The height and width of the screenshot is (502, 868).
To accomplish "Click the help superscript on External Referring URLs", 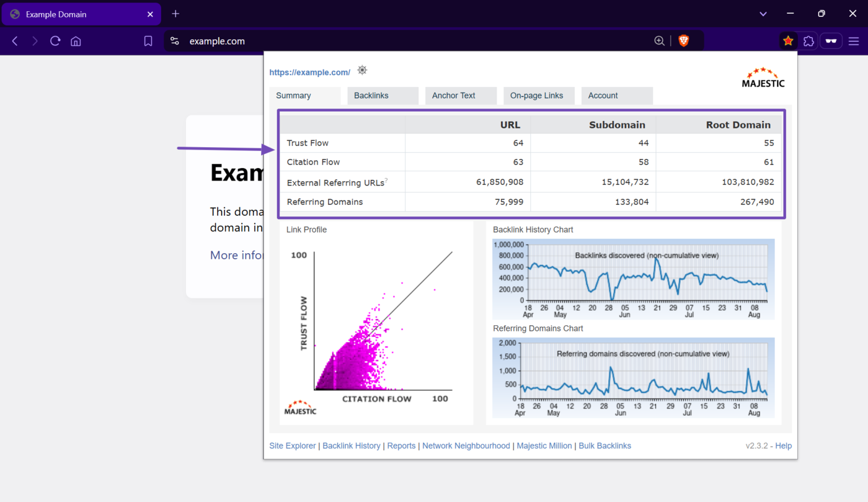I will [x=386, y=180].
